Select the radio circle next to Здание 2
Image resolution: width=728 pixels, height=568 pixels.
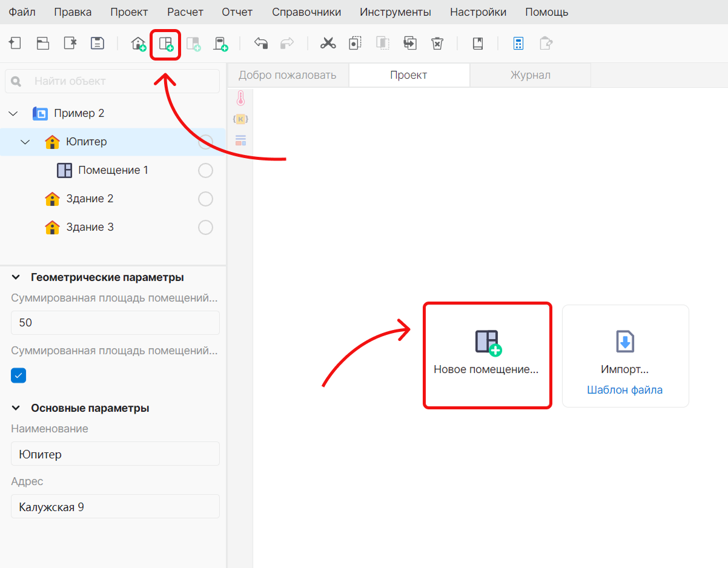[206, 199]
